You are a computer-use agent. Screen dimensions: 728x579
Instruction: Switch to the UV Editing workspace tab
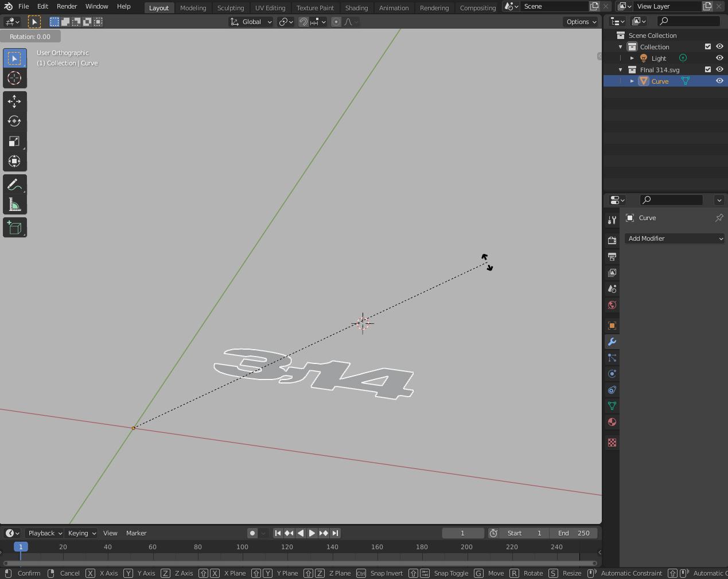tap(270, 7)
